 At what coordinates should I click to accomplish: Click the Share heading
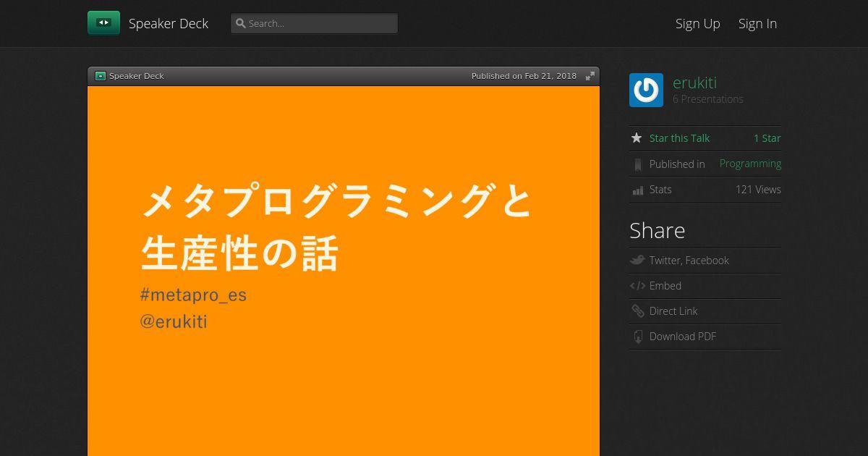pyautogui.click(x=657, y=230)
